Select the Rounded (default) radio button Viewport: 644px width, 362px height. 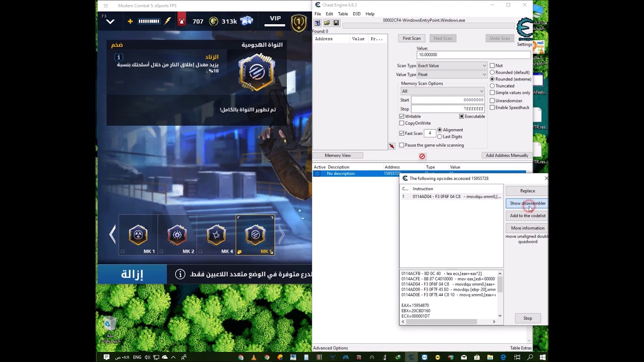pyautogui.click(x=492, y=72)
